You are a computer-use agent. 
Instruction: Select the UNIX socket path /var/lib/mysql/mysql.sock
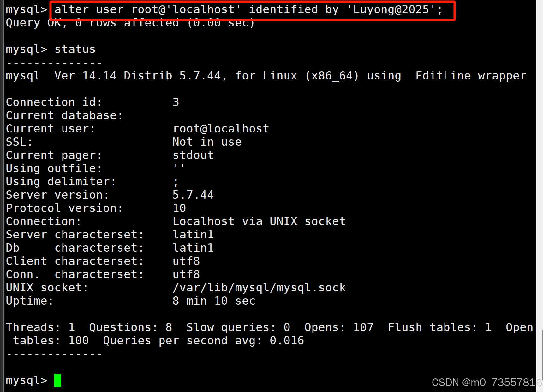point(259,287)
